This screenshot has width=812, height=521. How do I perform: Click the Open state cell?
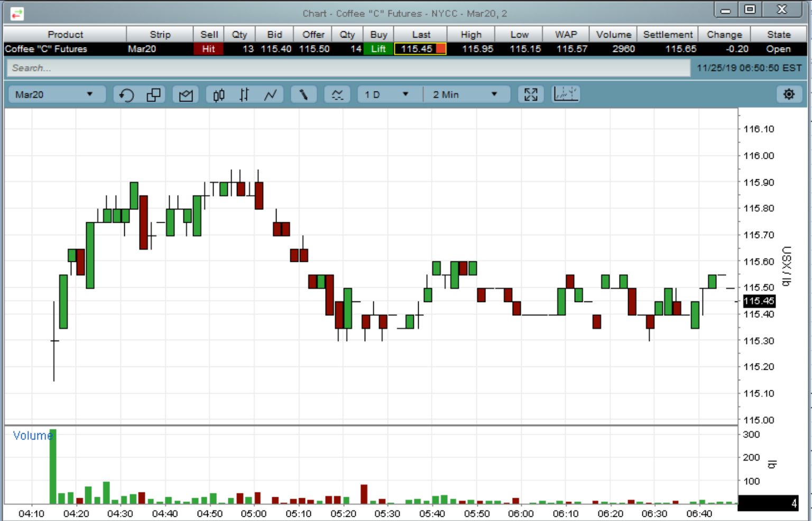(778, 49)
